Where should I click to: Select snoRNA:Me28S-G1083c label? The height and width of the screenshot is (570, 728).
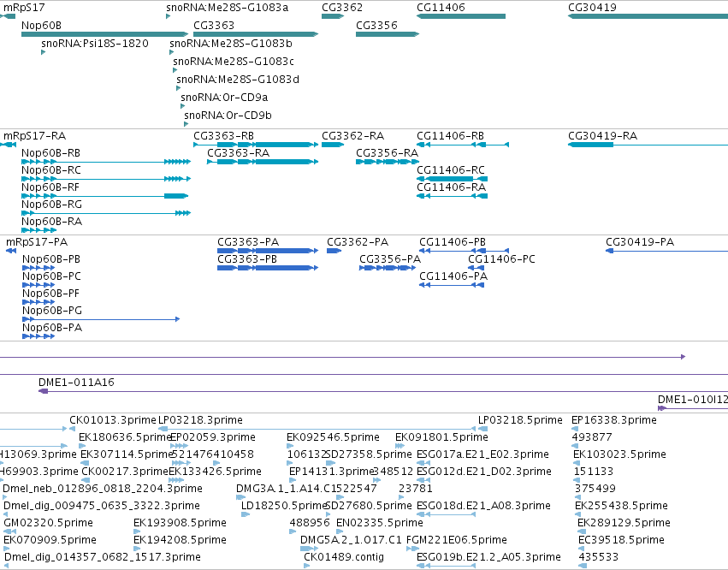234,62
